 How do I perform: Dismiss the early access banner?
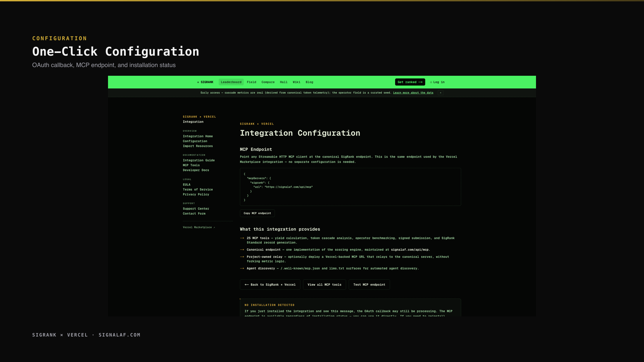coord(440,93)
